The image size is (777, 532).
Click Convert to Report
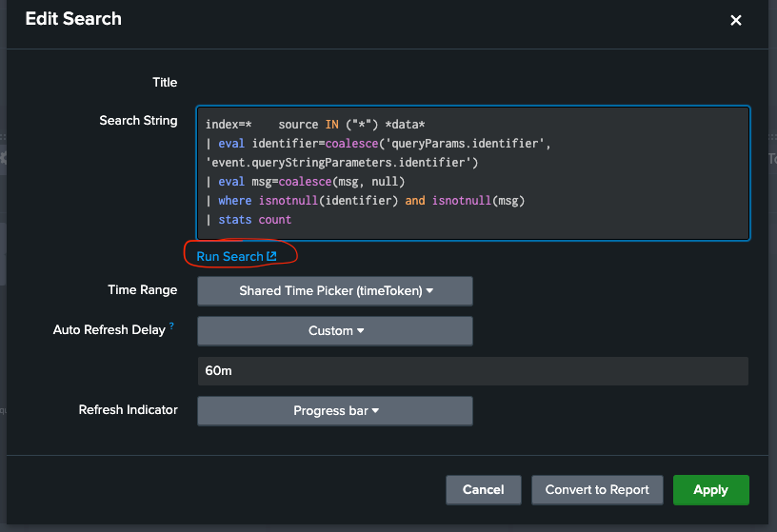point(597,489)
